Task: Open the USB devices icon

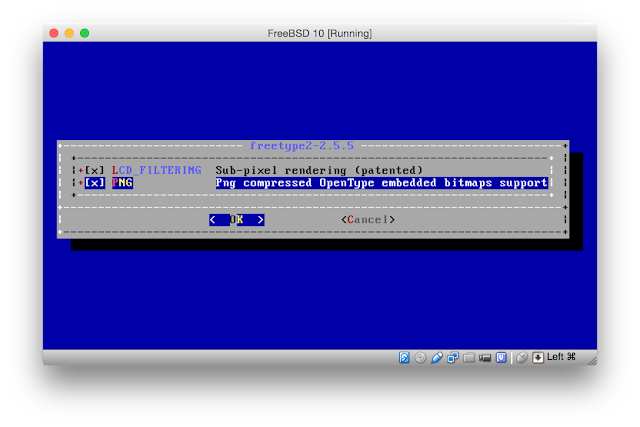Action: tap(436, 358)
